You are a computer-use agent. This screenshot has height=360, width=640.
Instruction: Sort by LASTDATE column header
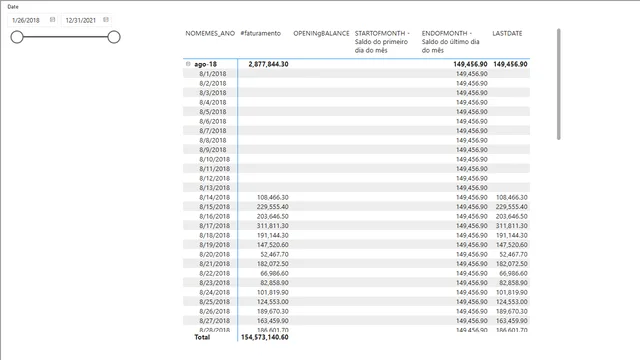click(507, 33)
